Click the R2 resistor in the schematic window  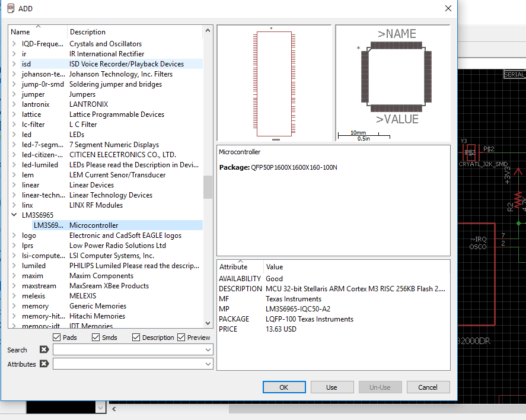[x=519, y=201]
